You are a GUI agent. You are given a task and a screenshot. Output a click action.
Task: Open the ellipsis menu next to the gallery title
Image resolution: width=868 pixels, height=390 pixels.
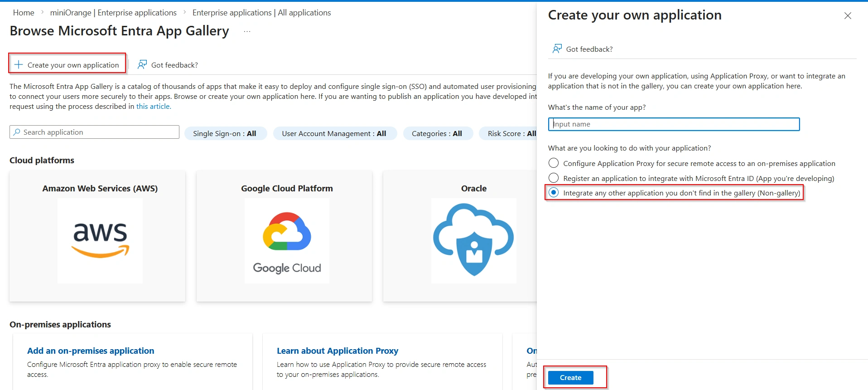[247, 31]
